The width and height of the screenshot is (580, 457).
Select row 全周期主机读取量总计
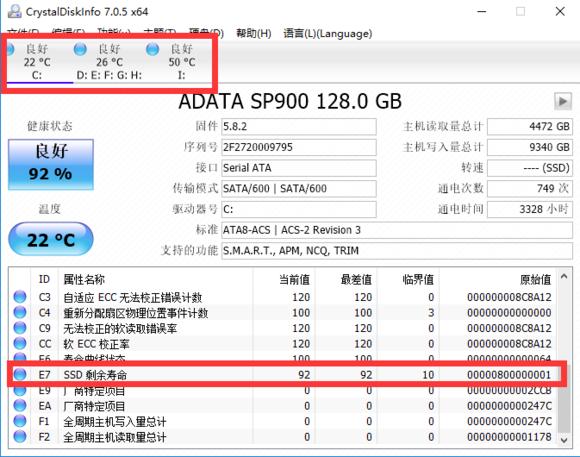(x=283, y=437)
